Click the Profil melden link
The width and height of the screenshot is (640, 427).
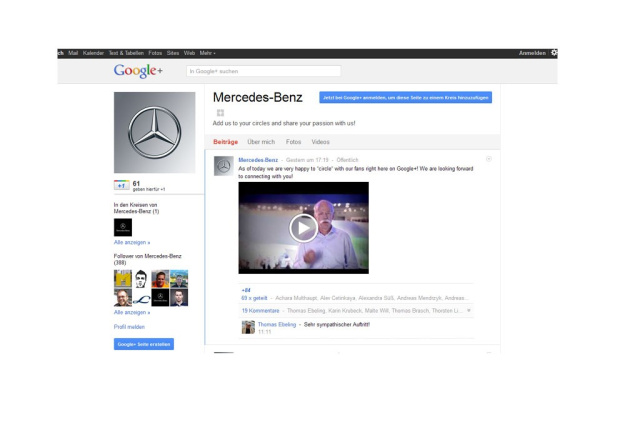pos(128,327)
